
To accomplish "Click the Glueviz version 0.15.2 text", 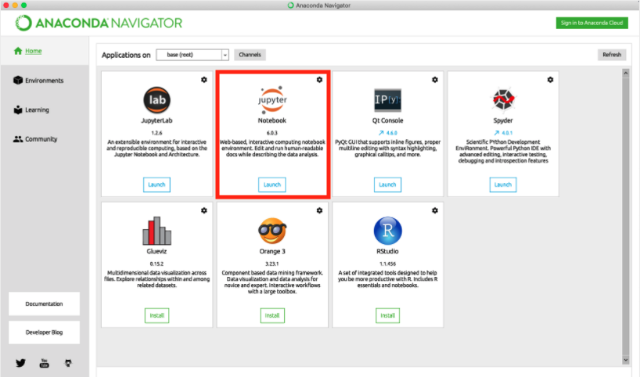I will click(157, 264).
